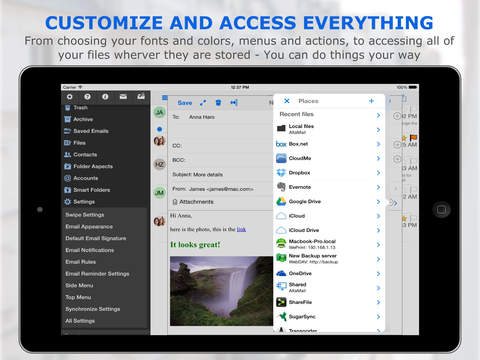The height and width of the screenshot is (360, 480).
Task: Click the From field James
Action: click(221, 189)
